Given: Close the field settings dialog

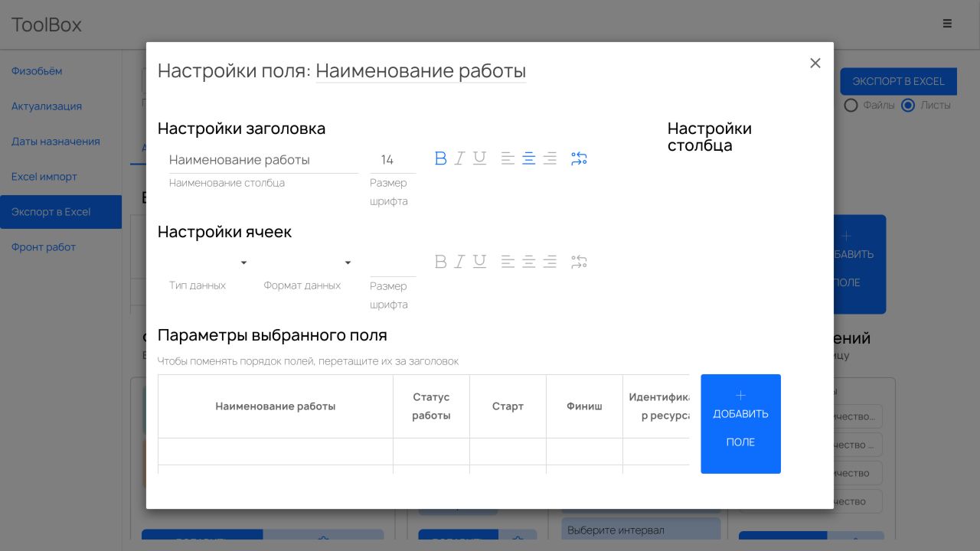Looking at the screenshot, I should (x=815, y=63).
